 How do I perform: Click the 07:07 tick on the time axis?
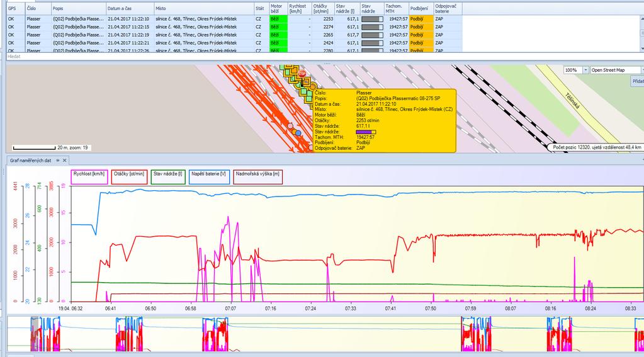tap(230, 308)
